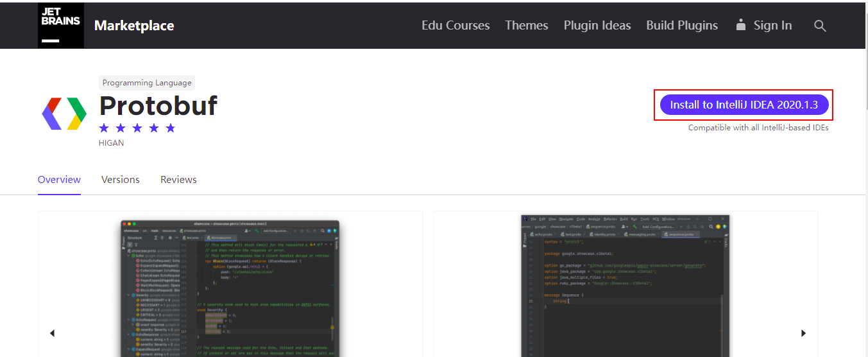Click the fifth rating star
The image size is (868, 357).
[x=170, y=128]
